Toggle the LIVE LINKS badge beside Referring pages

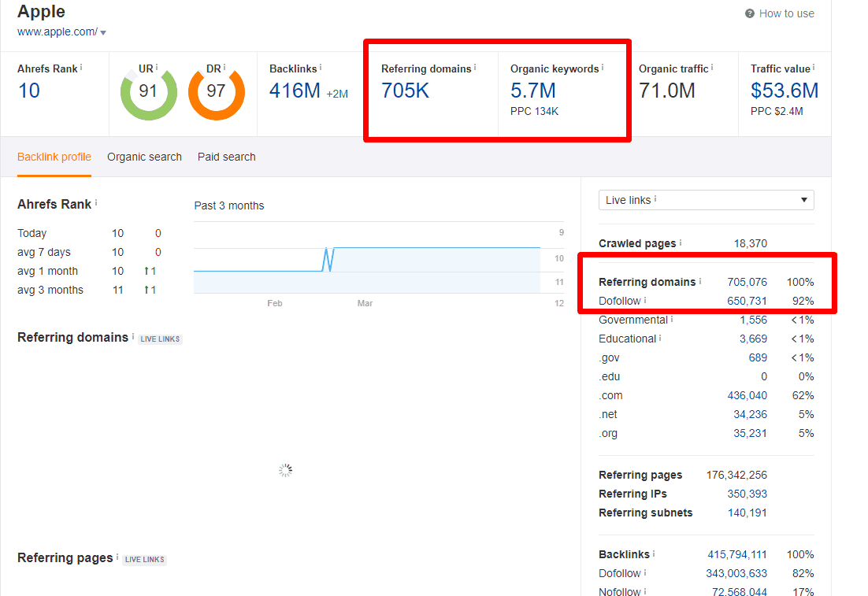tap(144, 559)
